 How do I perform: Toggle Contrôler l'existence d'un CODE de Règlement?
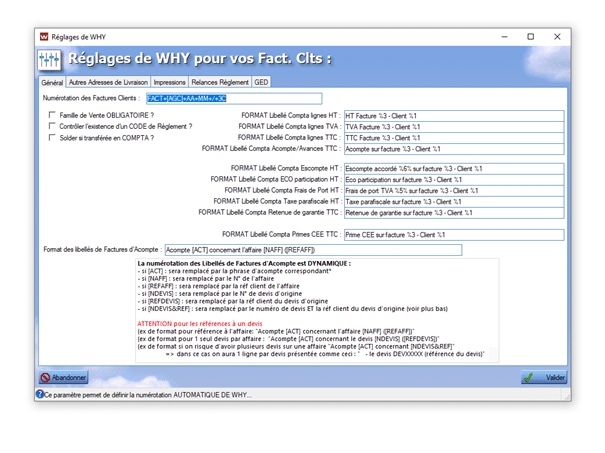point(52,126)
